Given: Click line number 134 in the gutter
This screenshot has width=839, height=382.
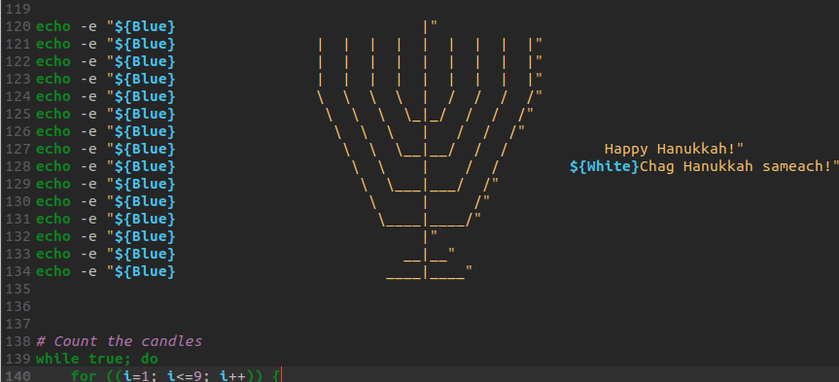Looking at the screenshot, I should click(16, 271).
